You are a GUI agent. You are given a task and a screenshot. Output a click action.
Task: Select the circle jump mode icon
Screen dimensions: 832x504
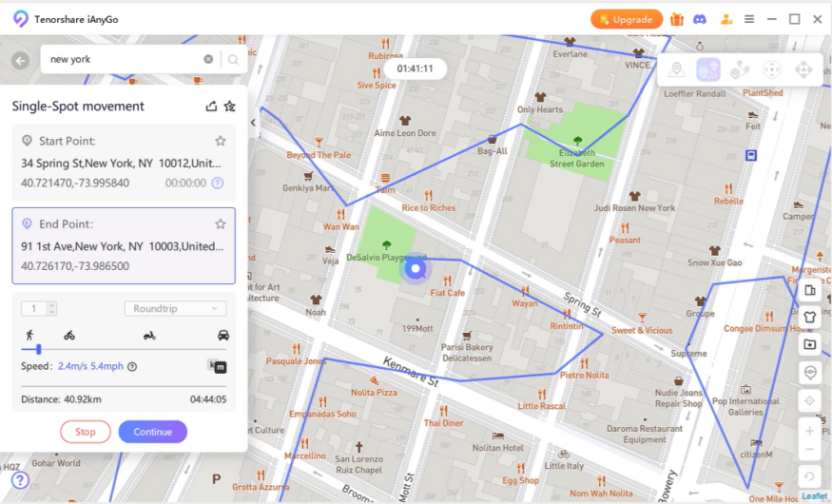[772, 69]
